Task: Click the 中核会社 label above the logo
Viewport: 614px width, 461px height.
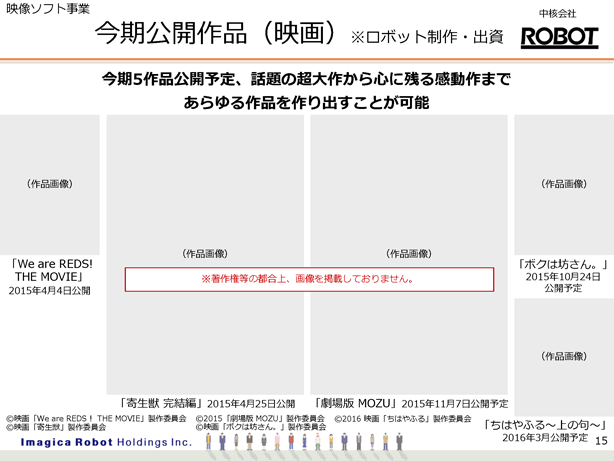Action: coord(558,14)
